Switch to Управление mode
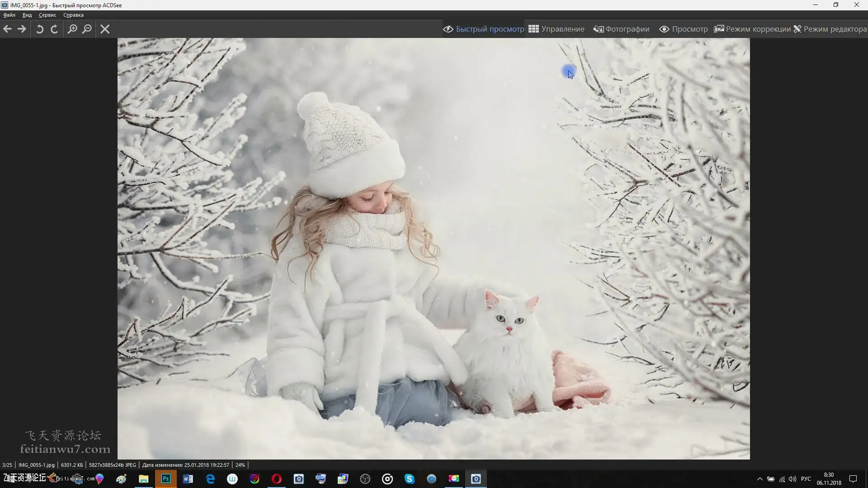Image resolution: width=868 pixels, height=488 pixels. coord(557,29)
